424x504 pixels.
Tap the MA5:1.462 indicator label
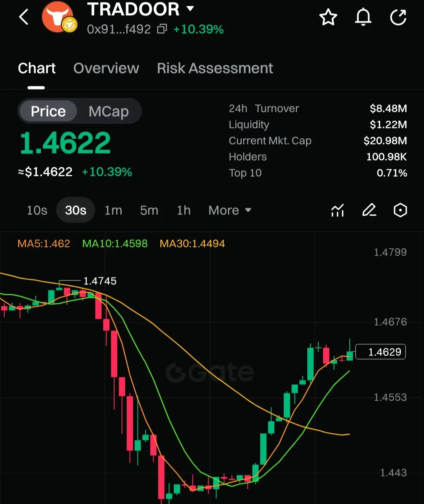tap(44, 244)
